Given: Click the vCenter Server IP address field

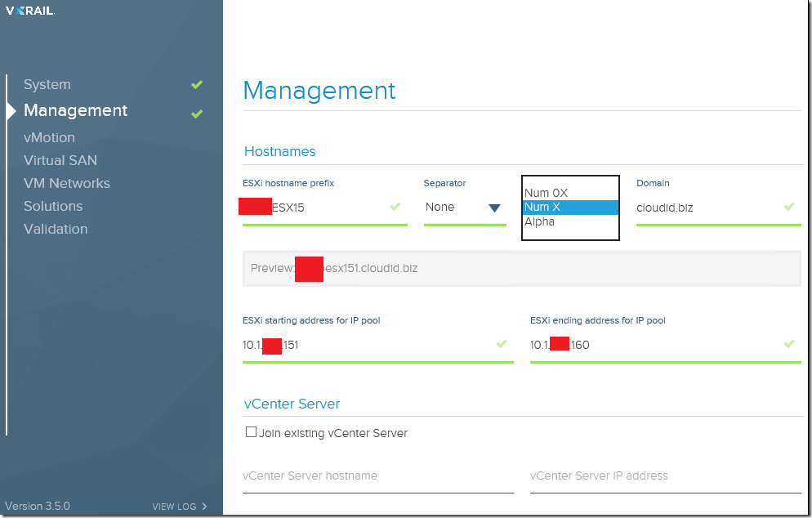Looking at the screenshot, I should click(x=666, y=476).
